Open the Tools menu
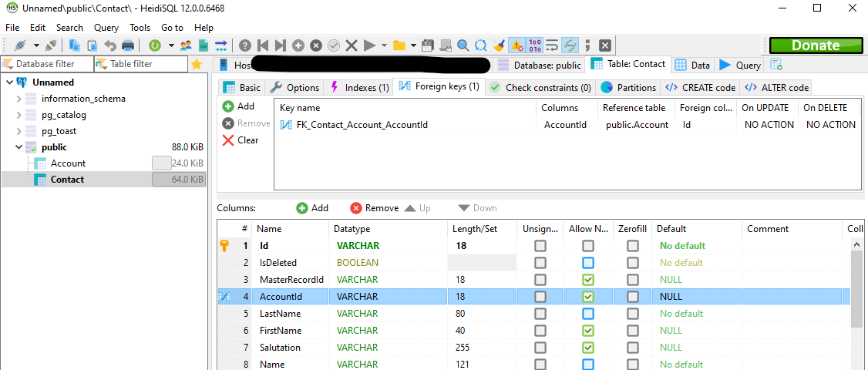868x370 pixels. click(x=140, y=27)
